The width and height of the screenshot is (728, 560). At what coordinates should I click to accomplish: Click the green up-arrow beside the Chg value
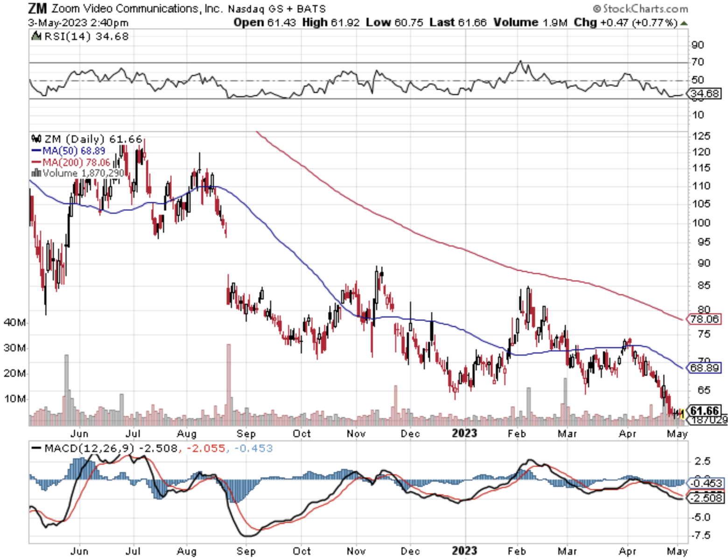(684, 23)
